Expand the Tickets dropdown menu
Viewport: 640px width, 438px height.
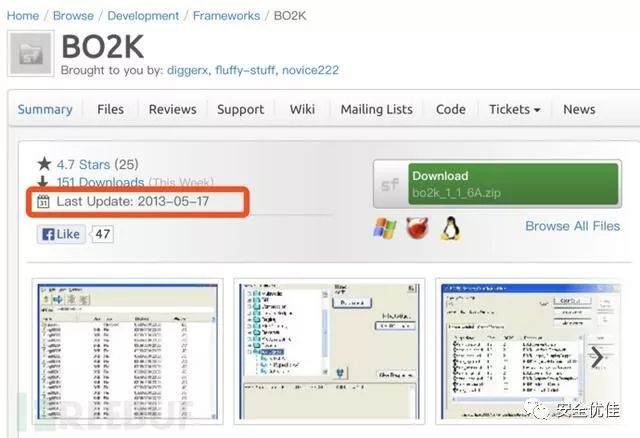click(514, 109)
